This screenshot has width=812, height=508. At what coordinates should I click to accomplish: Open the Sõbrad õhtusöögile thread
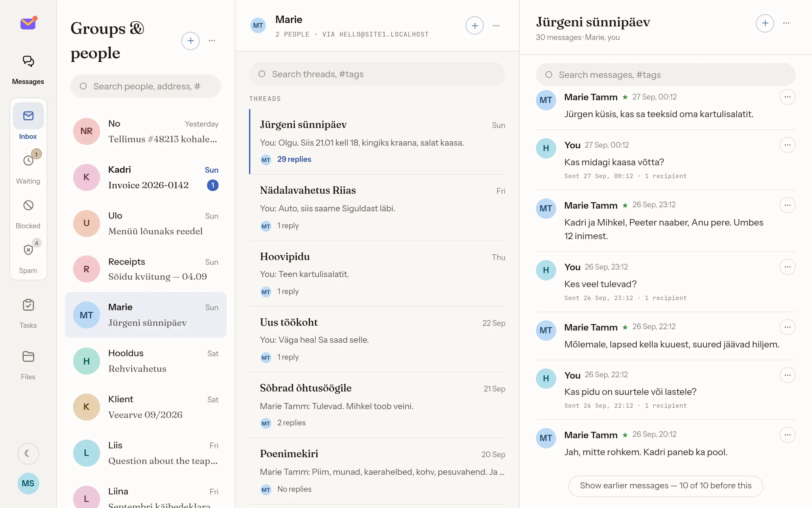377,405
